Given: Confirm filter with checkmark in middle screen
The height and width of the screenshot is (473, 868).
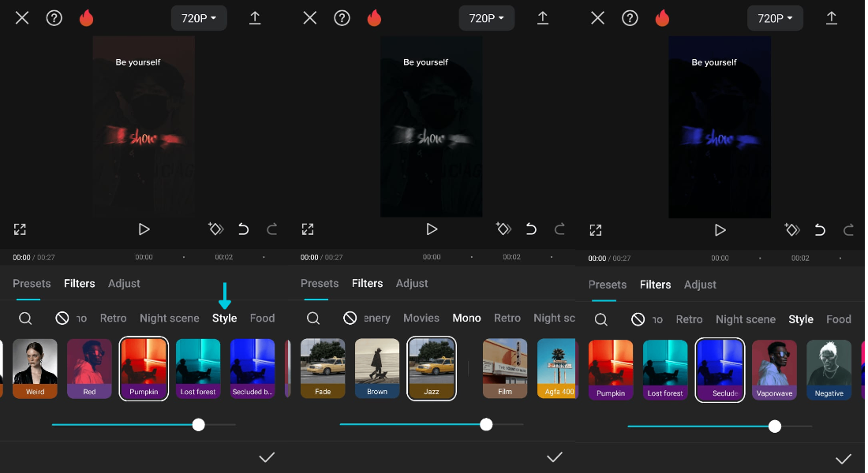Looking at the screenshot, I should pyautogui.click(x=555, y=457).
